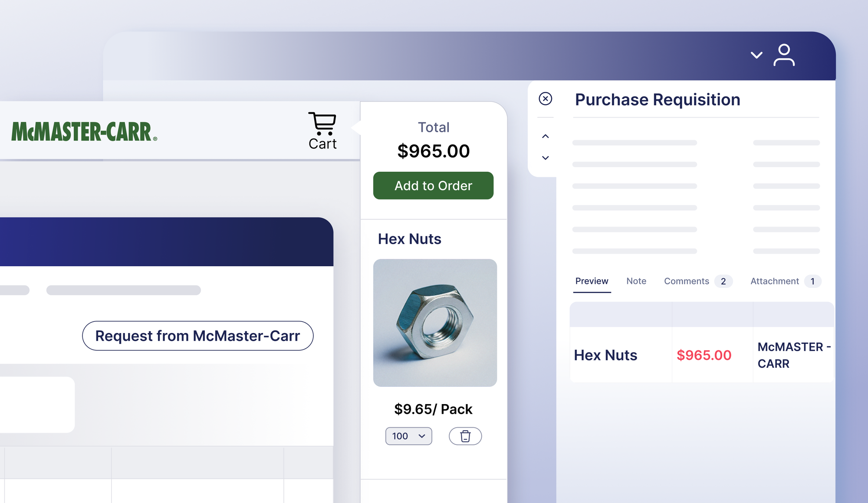The image size is (868, 503).
Task: Close the Purchase Requisition panel
Action: point(545,99)
